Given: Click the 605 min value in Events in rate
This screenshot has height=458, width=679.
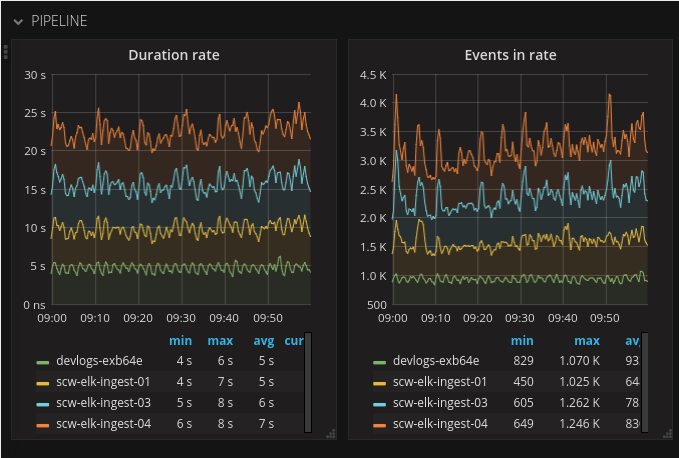Looking at the screenshot, I should coord(523,403).
